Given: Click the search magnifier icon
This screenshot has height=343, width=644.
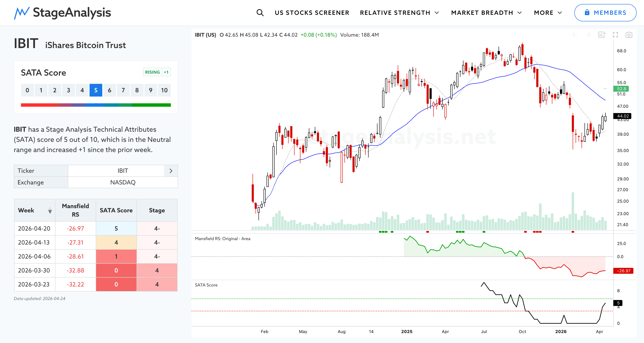Looking at the screenshot, I should point(260,13).
